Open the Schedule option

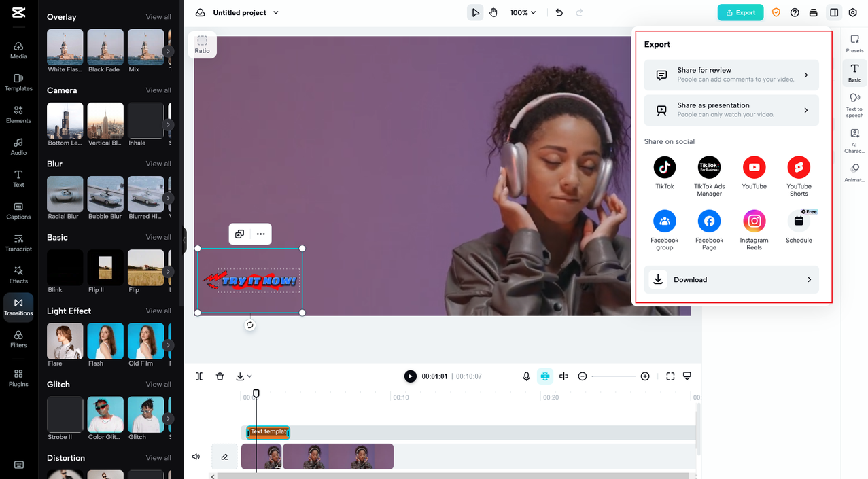pos(799,226)
